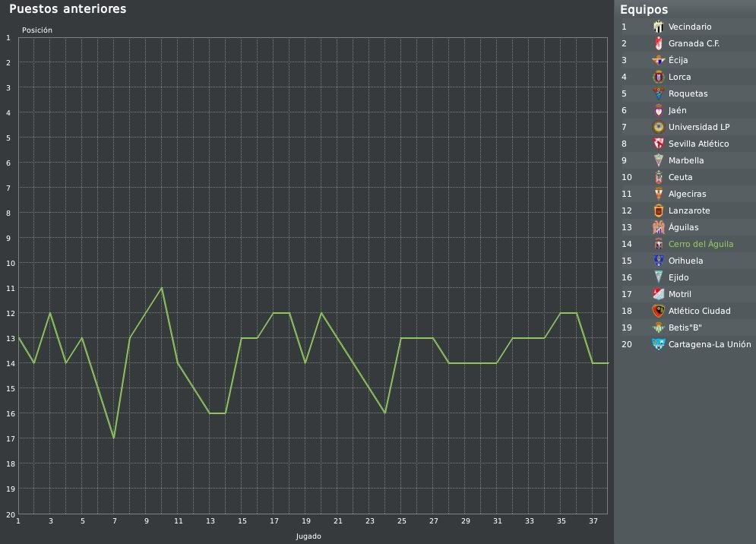Pick Motril in the Equipos list
The width and height of the screenshot is (756, 544).
click(x=679, y=294)
